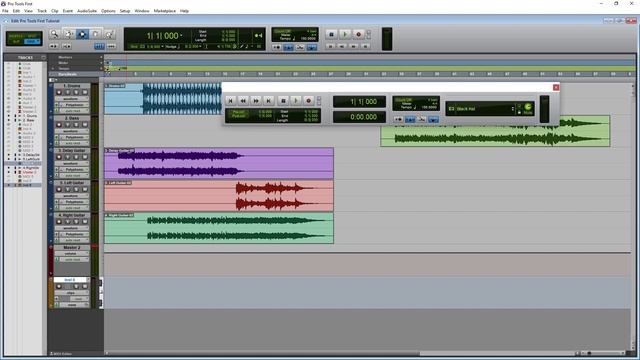Open automation mode menu on 4. Right Guitar
Viewport: 640px width, 360px height.
74,240
